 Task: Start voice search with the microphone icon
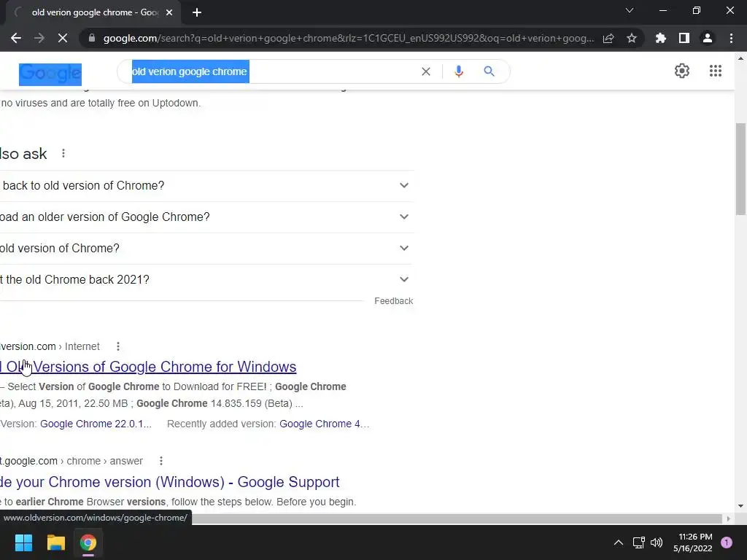(x=458, y=71)
